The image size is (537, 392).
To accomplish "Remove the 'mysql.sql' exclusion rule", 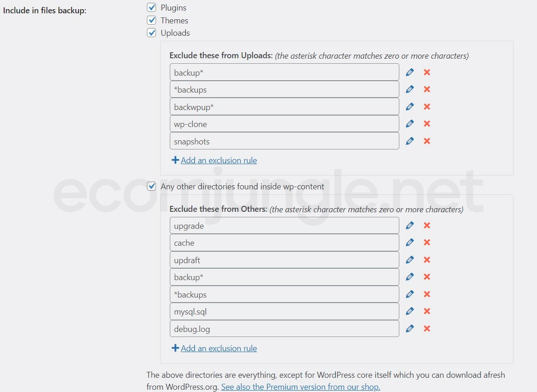I will (x=427, y=311).
